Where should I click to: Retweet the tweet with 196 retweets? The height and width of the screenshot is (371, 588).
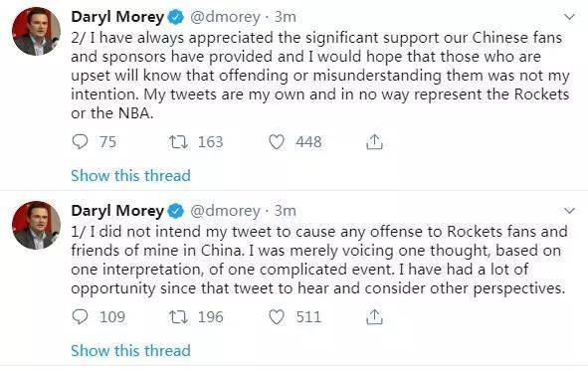[178, 317]
